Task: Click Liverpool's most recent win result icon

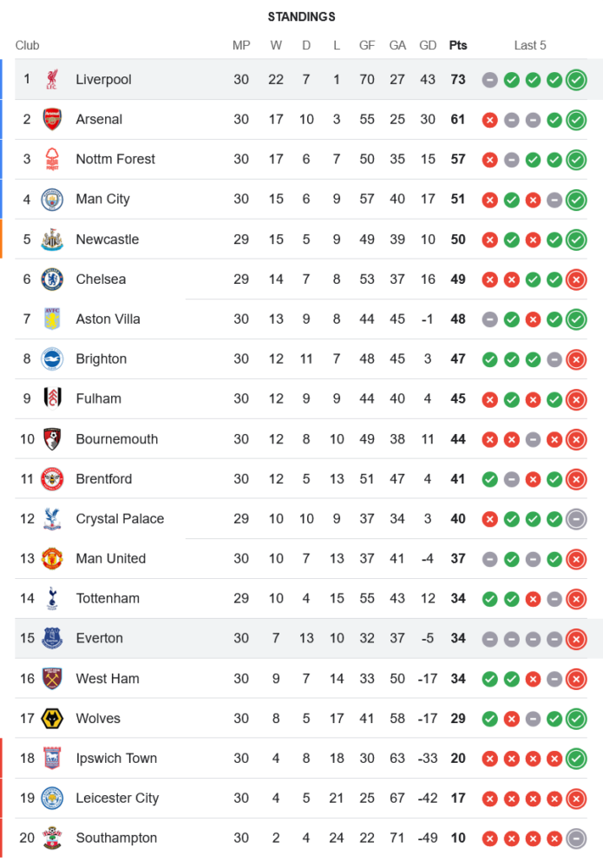Action: 575,80
